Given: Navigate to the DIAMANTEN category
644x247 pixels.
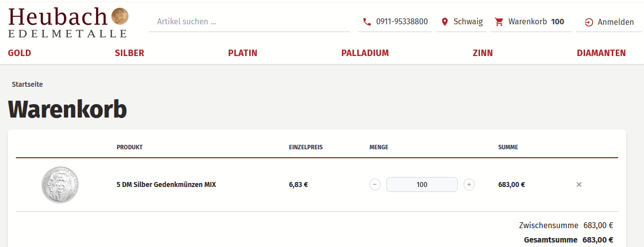Looking at the screenshot, I should tap(601, 53).
